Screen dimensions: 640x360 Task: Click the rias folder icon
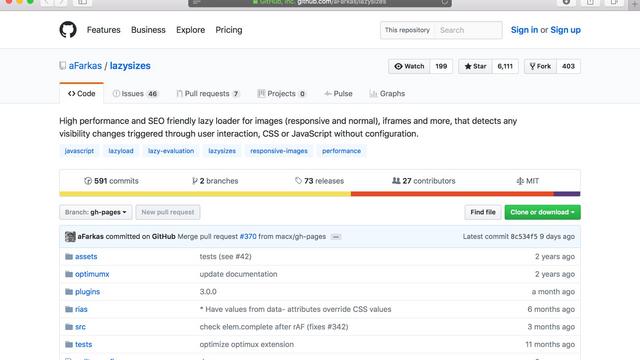69,309
